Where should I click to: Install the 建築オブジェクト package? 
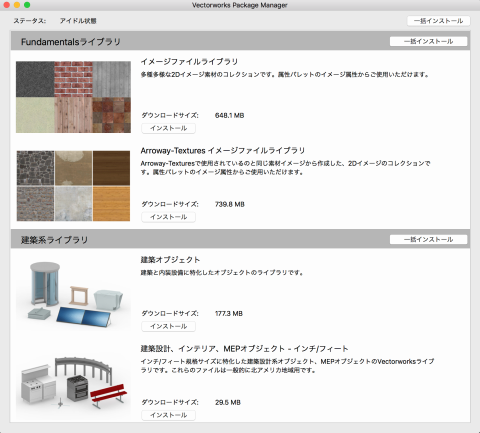(168, 326)
